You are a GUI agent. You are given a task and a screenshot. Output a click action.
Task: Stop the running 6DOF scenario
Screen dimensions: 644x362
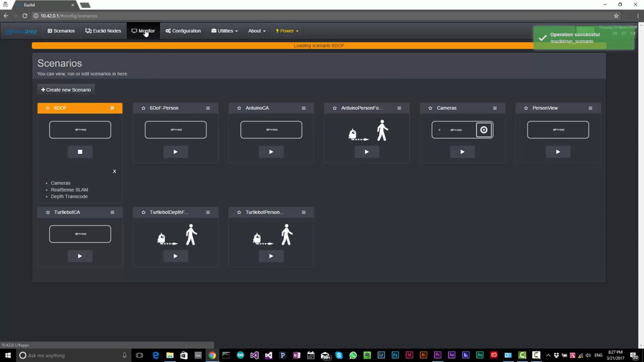80,152
